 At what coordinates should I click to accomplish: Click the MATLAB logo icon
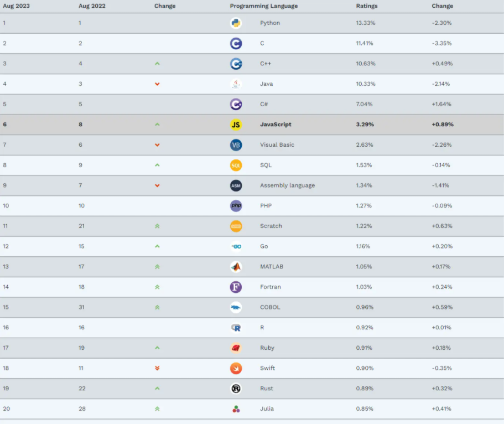(x=236, y=267)
